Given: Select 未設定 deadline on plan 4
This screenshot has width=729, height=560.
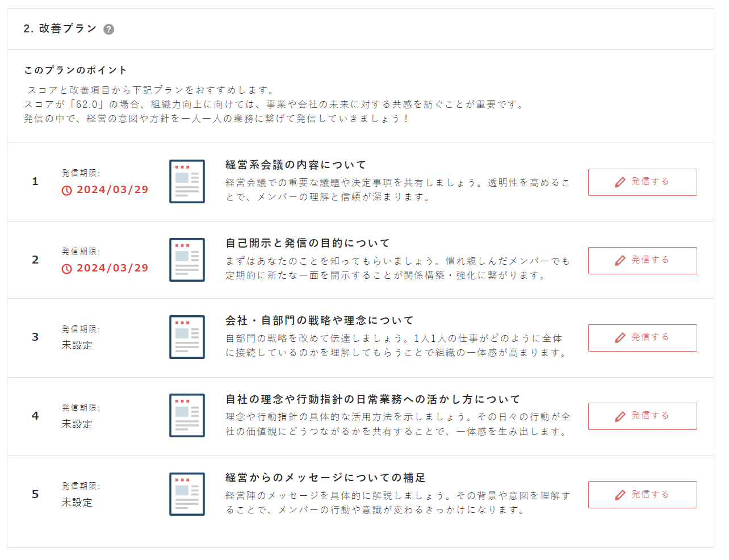Looking at the screenshot, I should pos(77,424).
